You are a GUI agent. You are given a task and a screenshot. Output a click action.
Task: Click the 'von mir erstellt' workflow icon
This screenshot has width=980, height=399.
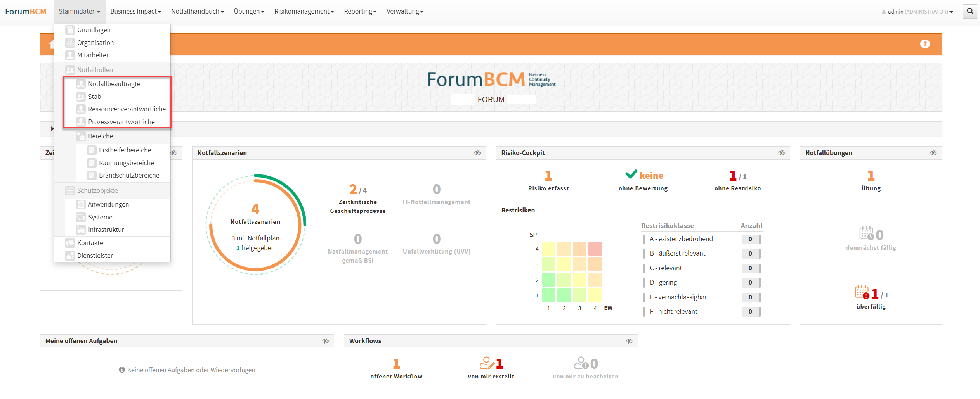tap(486, 363)
